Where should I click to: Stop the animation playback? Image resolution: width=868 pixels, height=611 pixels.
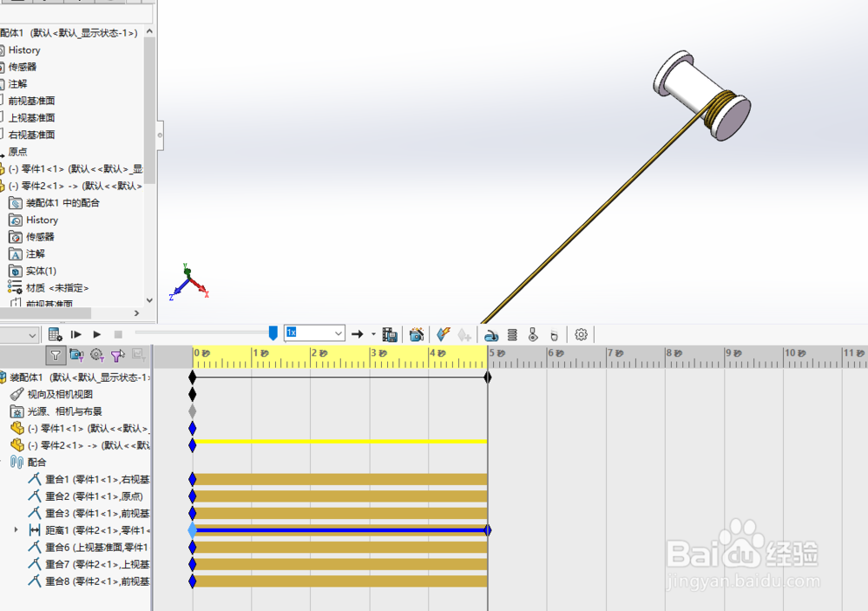pos(117,334)
